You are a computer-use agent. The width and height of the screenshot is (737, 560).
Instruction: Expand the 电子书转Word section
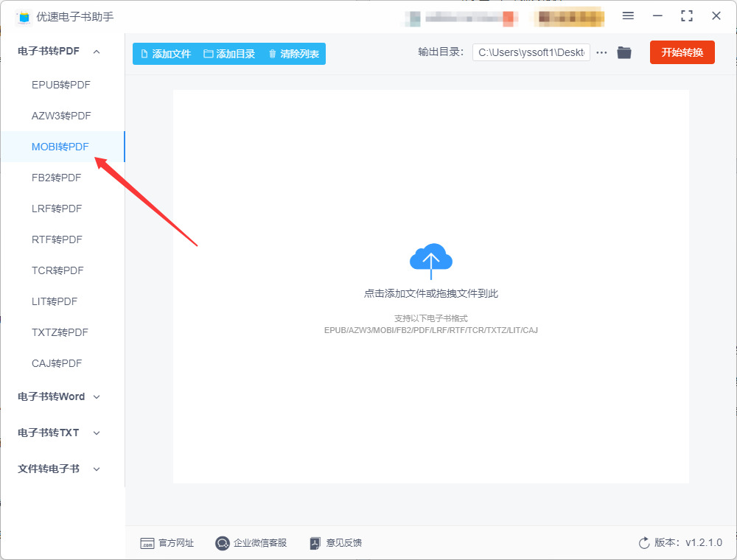tap(97, 397)
